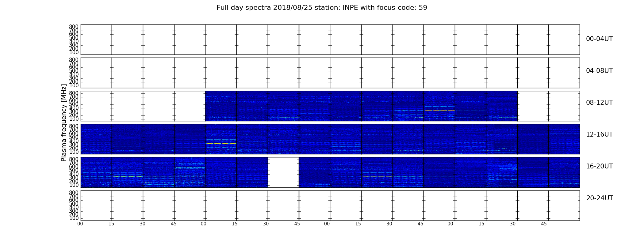Select the 00-04UT row label
This screenshot has height=245, width=644.
click(599, 39)
